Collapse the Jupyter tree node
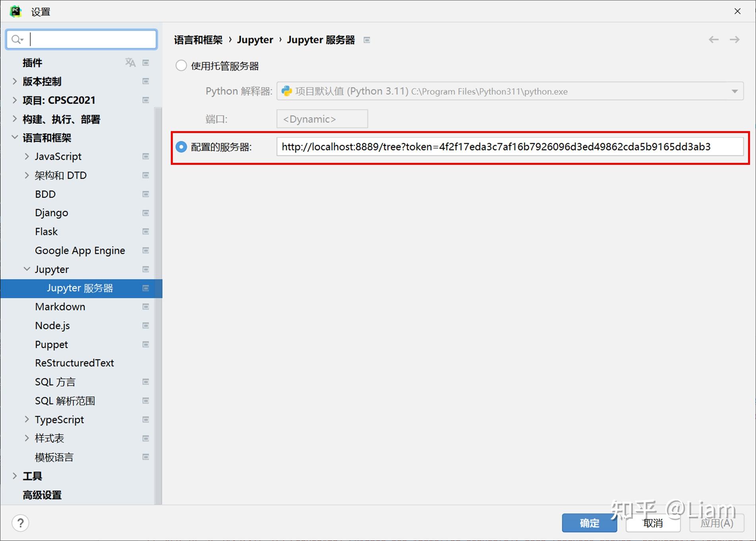The image size is (756, 541). click(27, 269)
